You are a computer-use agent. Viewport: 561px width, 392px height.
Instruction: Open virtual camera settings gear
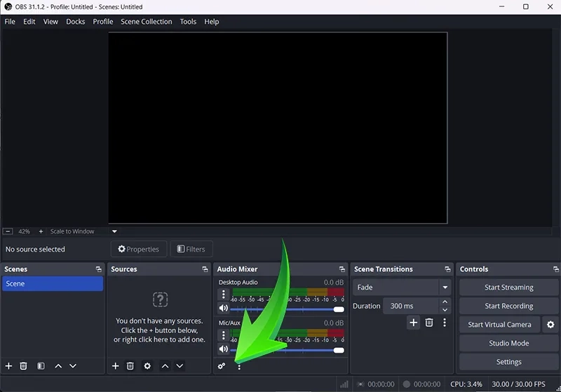point(550,325)
